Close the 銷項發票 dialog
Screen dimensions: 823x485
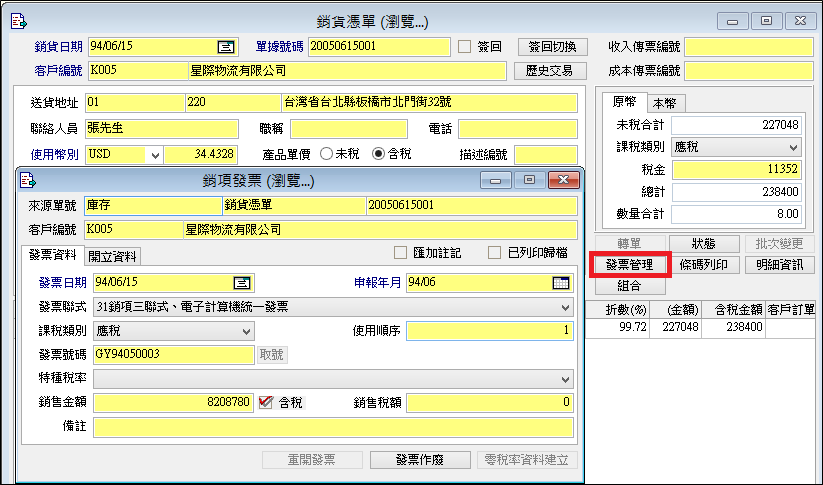tap(564, 180)
